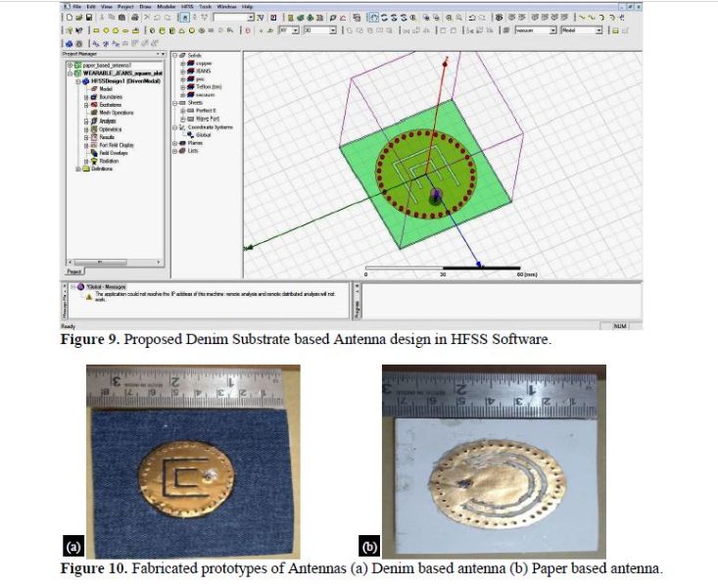
Task: Collapse the Excitations node
Action: (86, 105)
